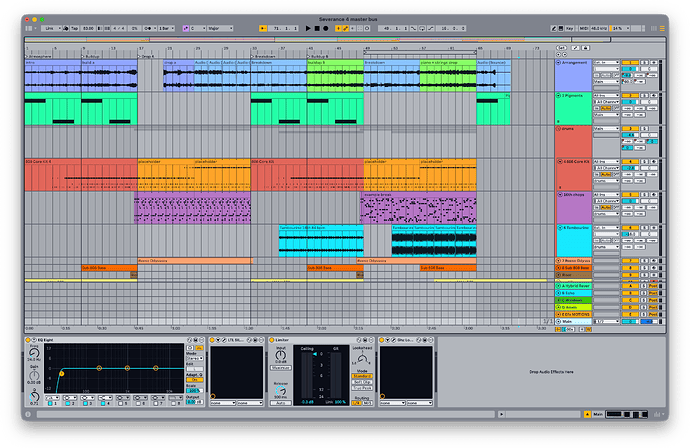Click the Session Record circle icon

tap(367, 28)
